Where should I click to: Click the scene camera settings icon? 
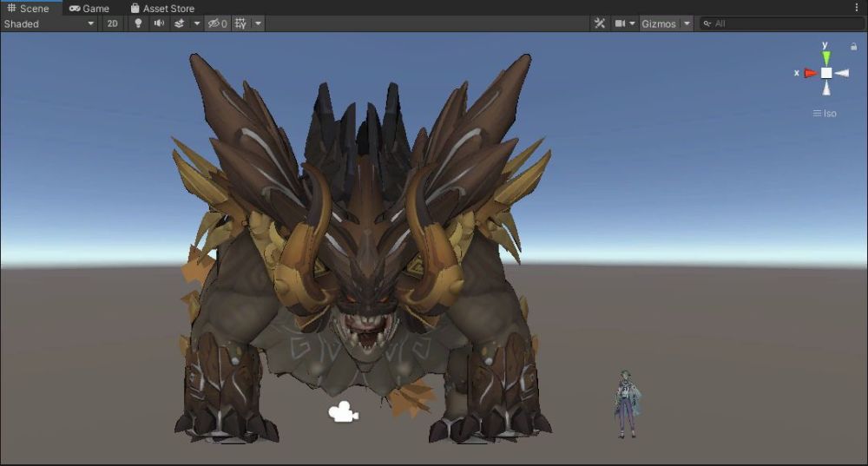621,23
